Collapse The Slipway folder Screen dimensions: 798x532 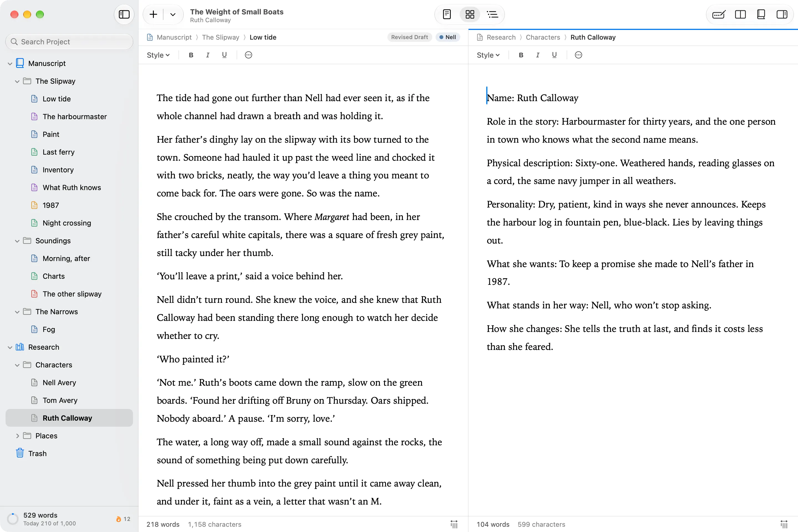17,81
